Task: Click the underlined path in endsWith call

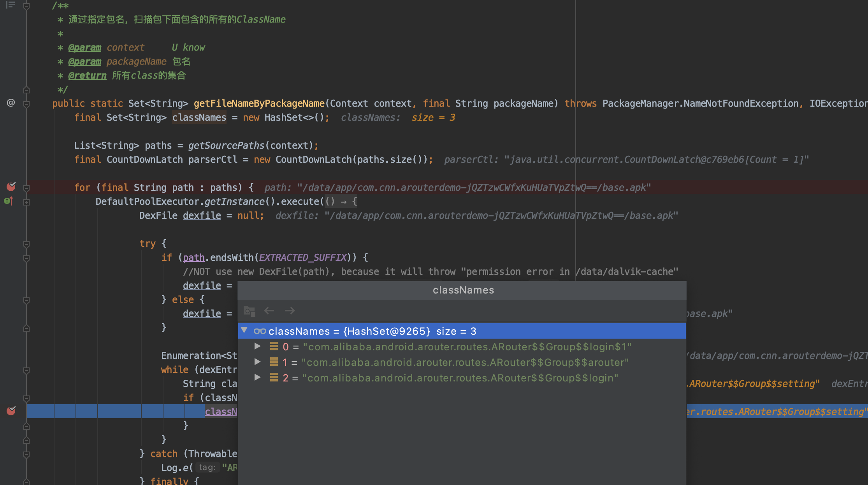Action: click(194, 258)
